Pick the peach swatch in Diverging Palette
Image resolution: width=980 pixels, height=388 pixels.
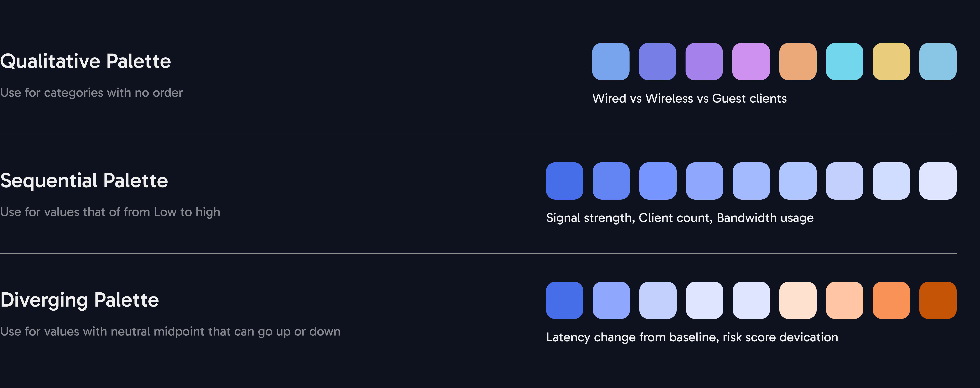(x=844, y=300)
